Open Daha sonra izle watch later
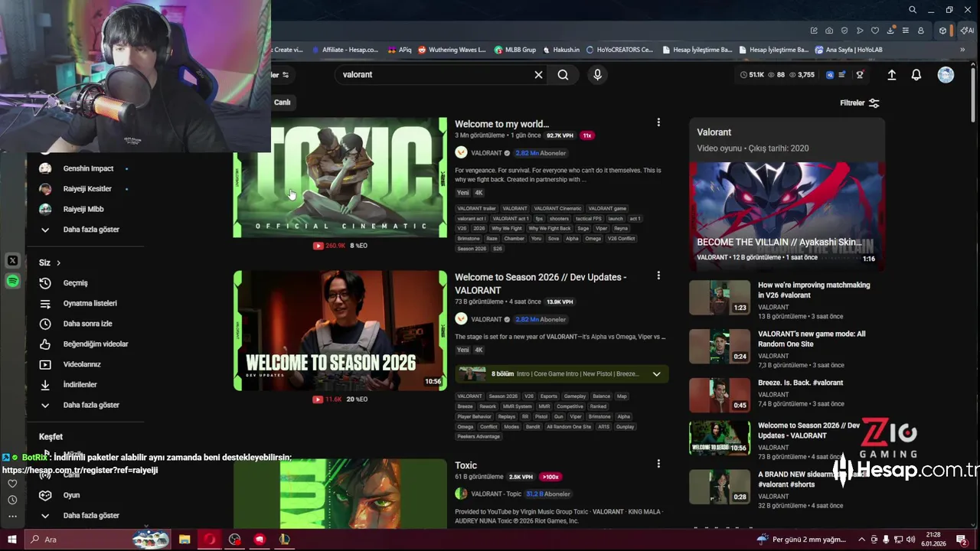 [x=87, y=324]
